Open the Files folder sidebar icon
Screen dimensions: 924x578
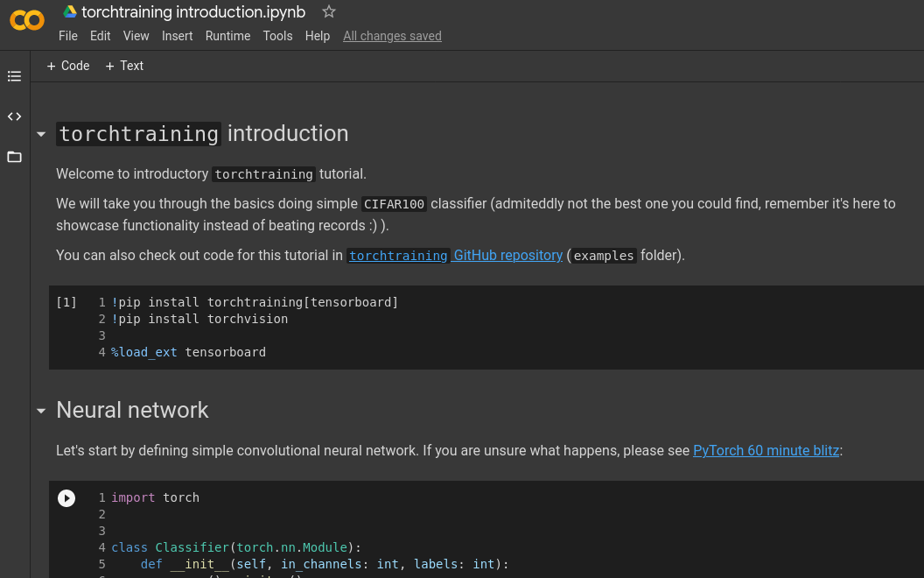point(14,157)
